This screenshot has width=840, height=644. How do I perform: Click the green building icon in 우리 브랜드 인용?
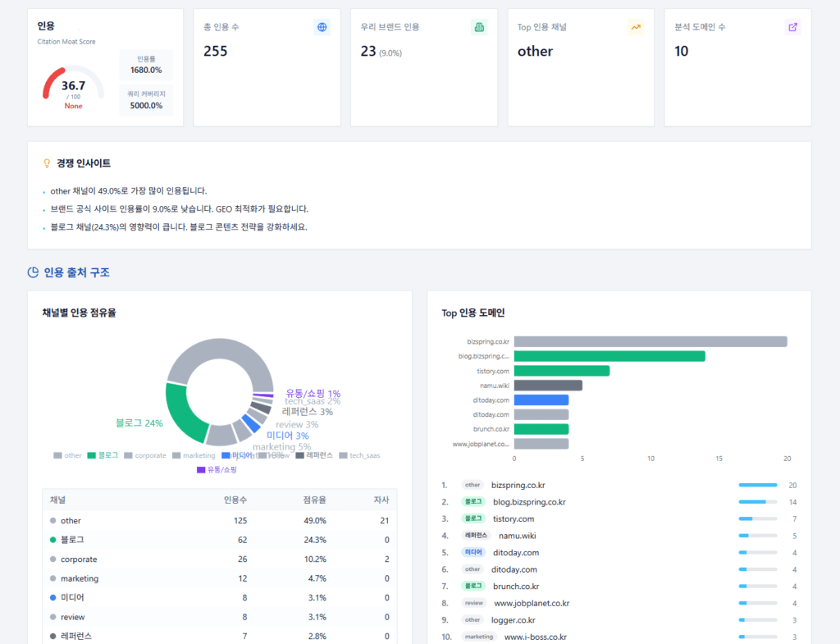pos(479,27)
